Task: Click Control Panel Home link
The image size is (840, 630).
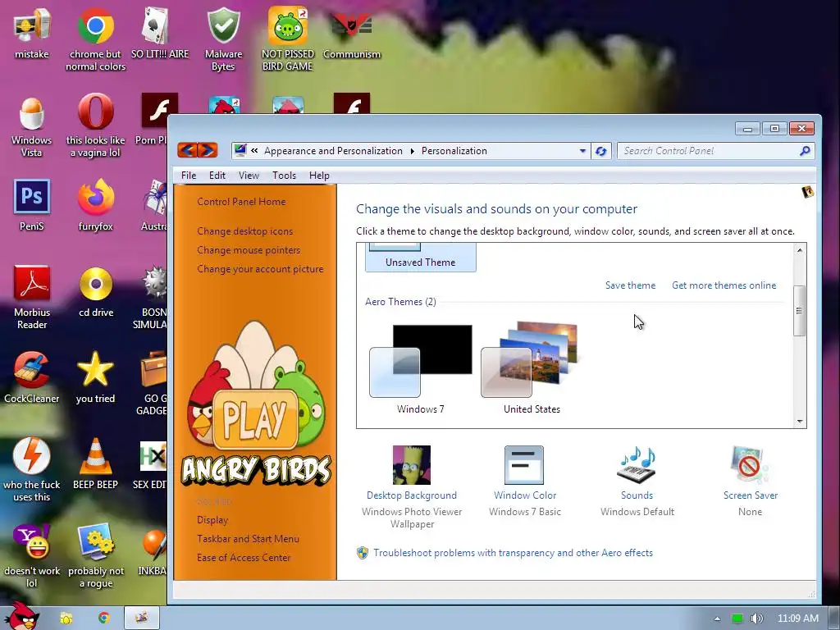Action: tap(241, 202)
